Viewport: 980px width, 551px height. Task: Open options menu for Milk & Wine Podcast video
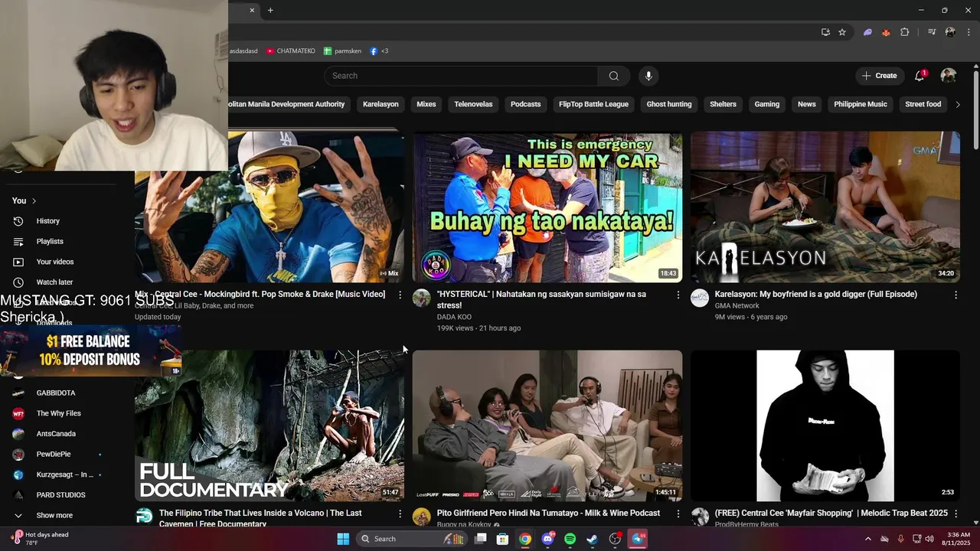(x=678, y=514)
